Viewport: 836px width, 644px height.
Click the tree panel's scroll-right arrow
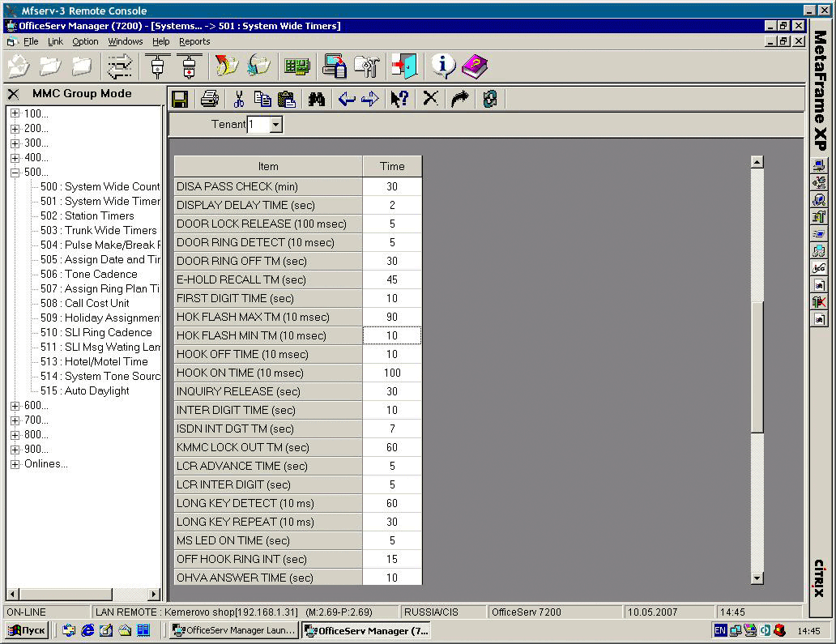pos(154,594)
